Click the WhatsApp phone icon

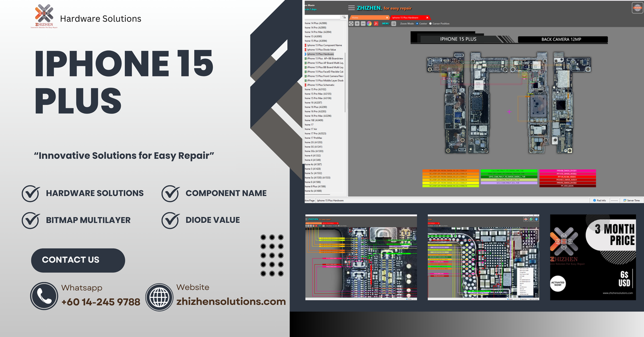tap(44, 296)
